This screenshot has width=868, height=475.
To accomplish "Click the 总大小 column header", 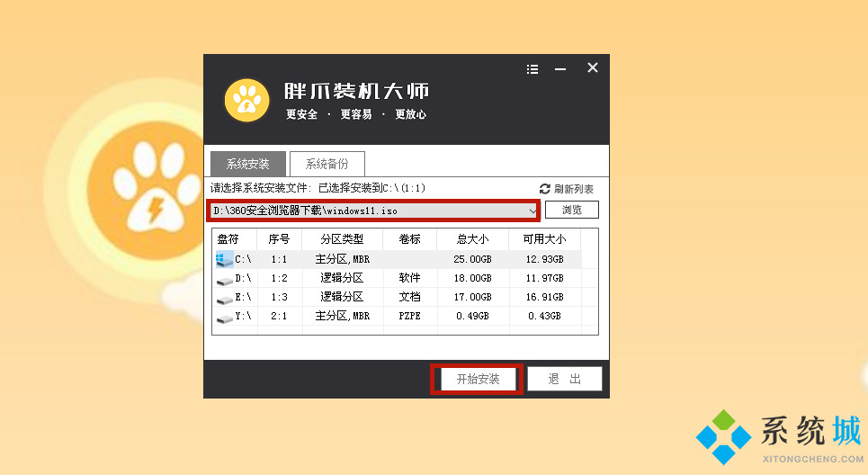I will point(473,239).
